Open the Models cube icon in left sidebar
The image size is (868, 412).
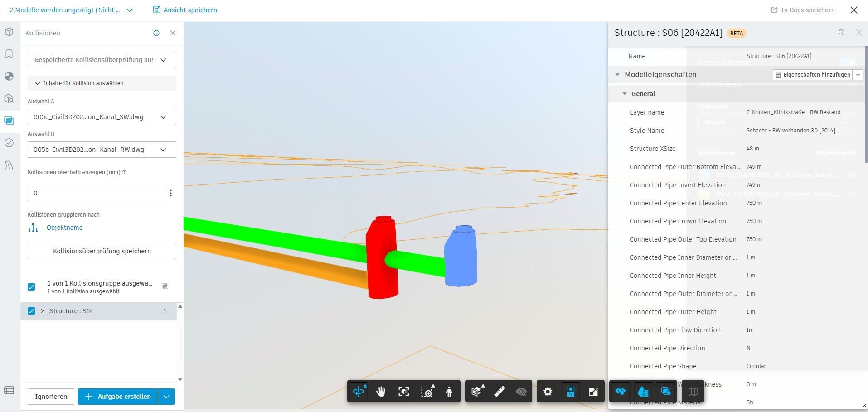click(x=9, y=32)
